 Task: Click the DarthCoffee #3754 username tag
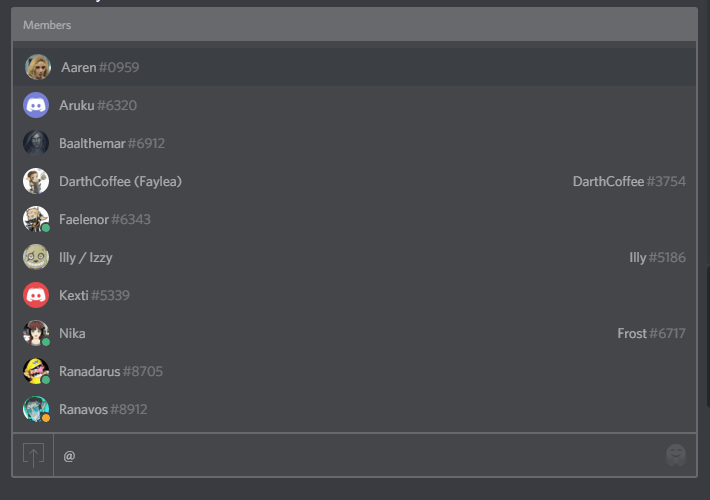click(629, 182)
